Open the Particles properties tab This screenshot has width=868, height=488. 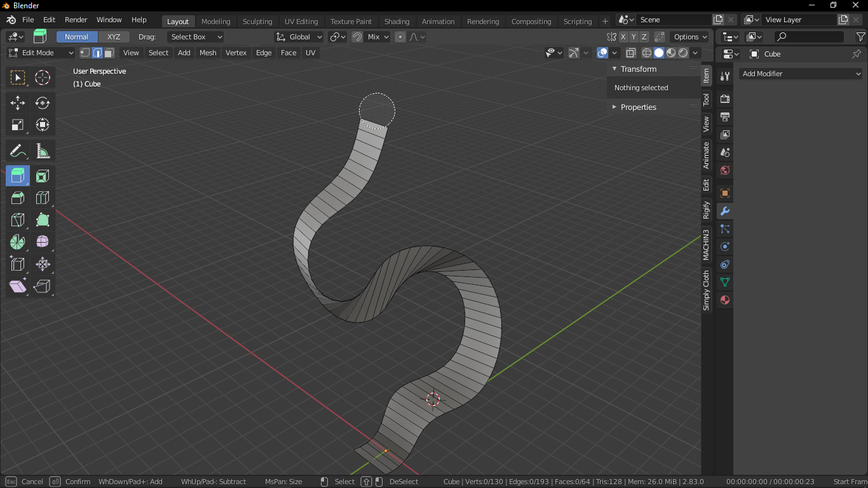tap(724, 229)
